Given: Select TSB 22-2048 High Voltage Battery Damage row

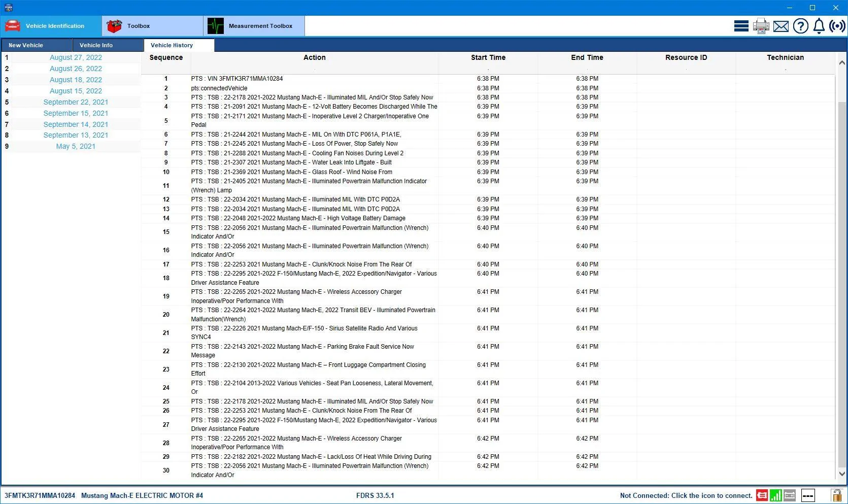Looking at the screenshot, I should point(487,218).
